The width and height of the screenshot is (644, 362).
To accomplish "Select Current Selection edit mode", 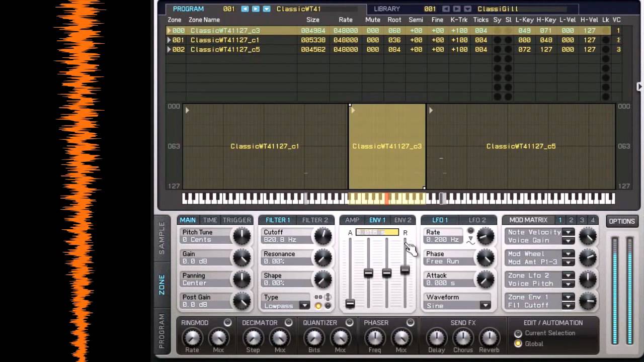I will click(x=518, y=333).
